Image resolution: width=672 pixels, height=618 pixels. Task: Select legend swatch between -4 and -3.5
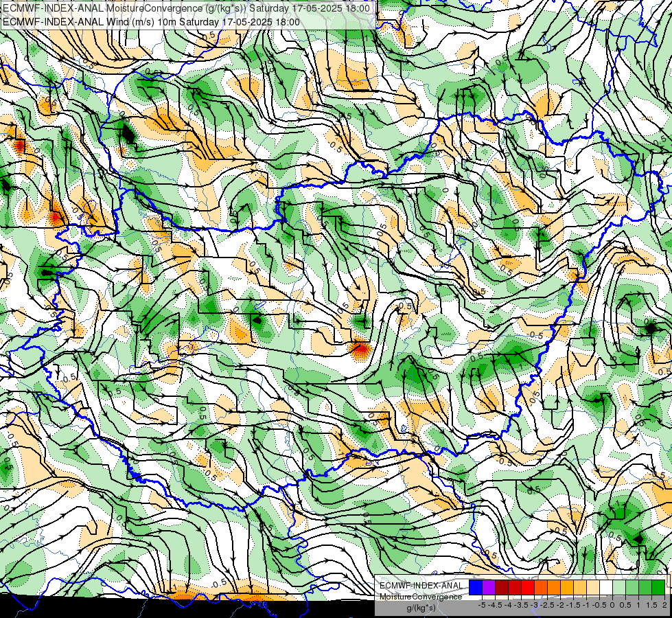pos(515,587)
